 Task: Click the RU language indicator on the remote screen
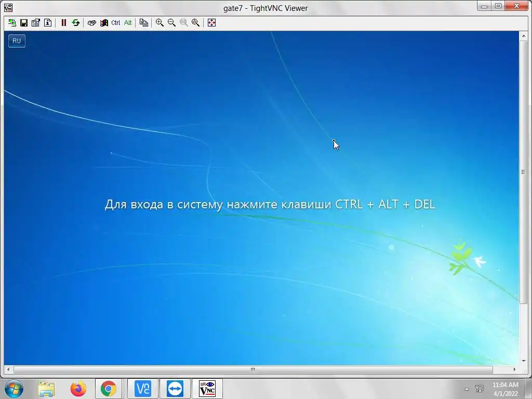coord(17,41)
